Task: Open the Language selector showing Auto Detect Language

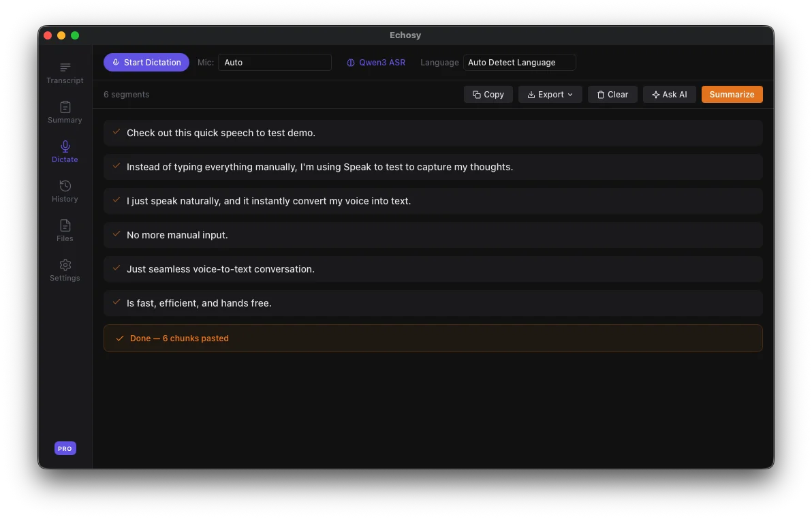Action: click(519, 62)
